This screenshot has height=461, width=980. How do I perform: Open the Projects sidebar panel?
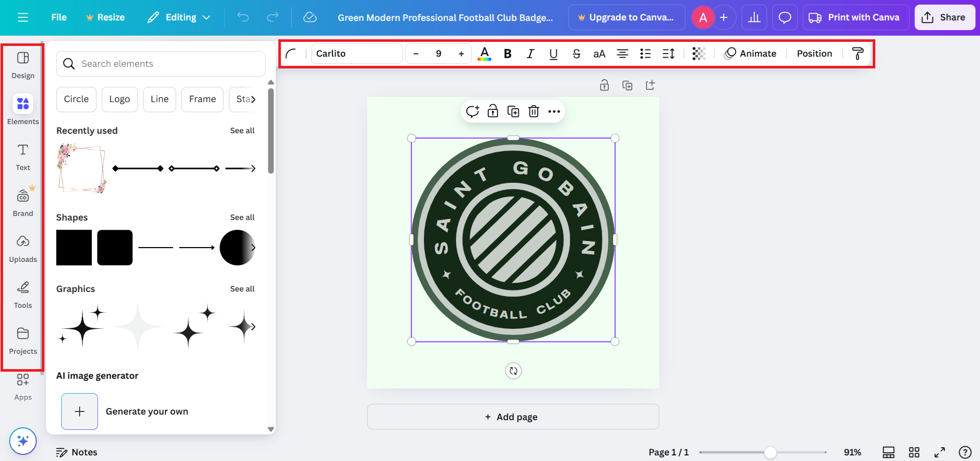tap(23, 341)
